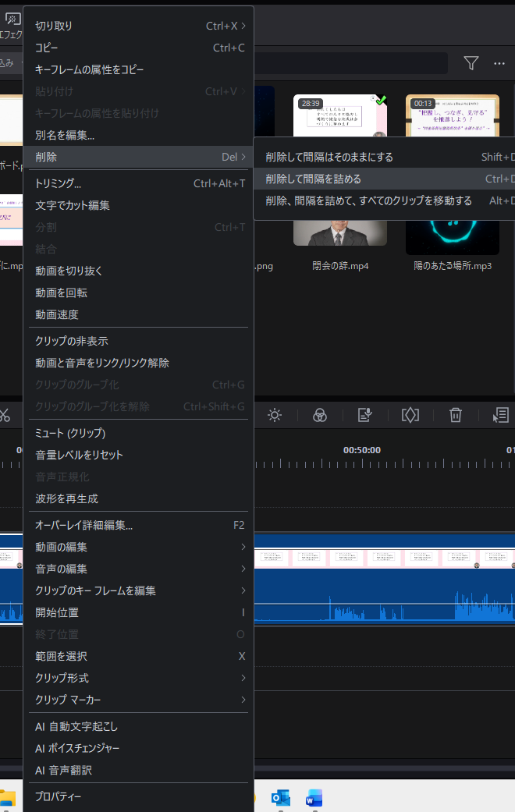Open the three-dots more options menu
This screenshot has width=515, height=812.
(x=499, y=63)
